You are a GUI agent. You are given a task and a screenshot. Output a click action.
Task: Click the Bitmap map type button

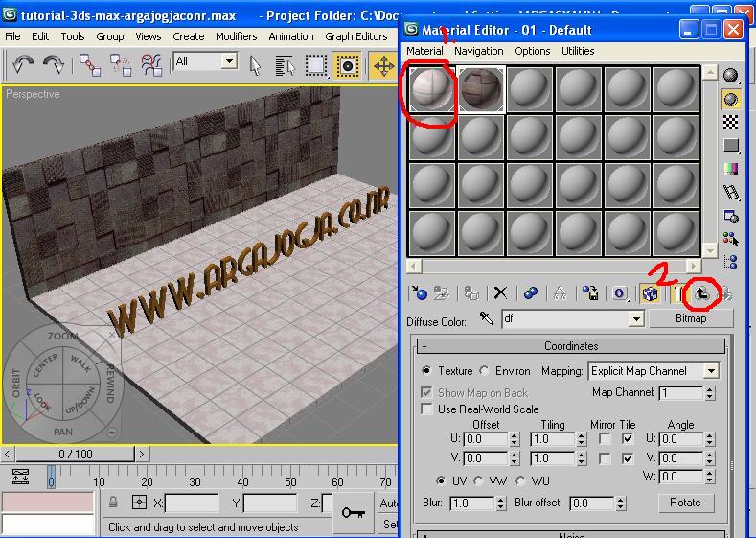tap(691, 318)
